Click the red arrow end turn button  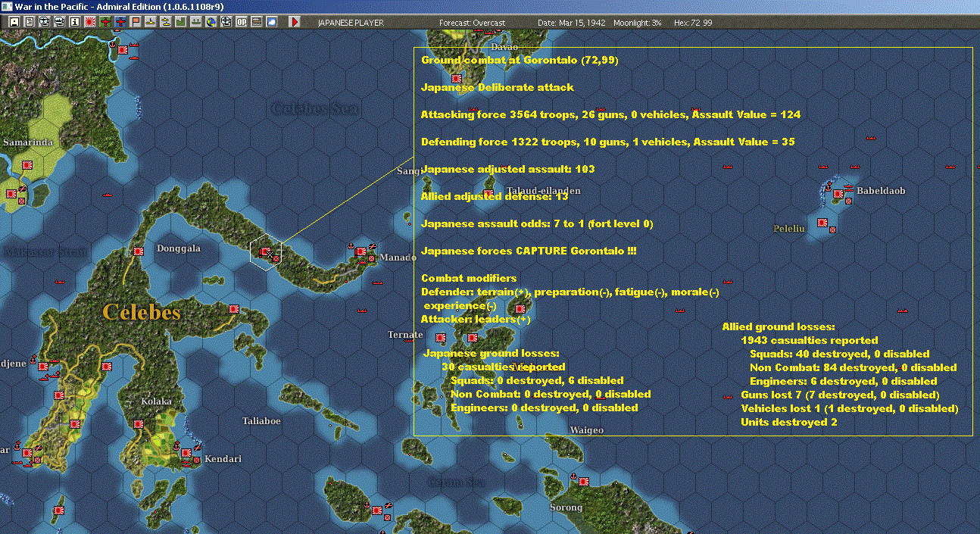pos(295,22)
